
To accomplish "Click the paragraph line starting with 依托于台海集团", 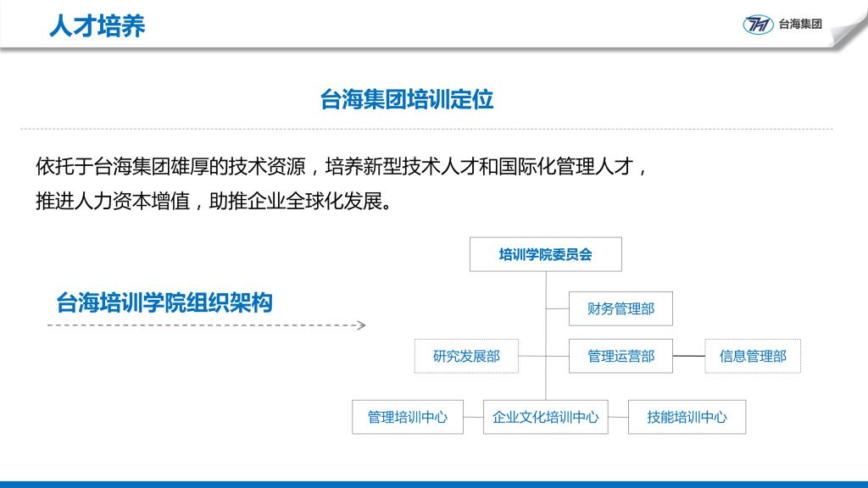I will (342, 165).
